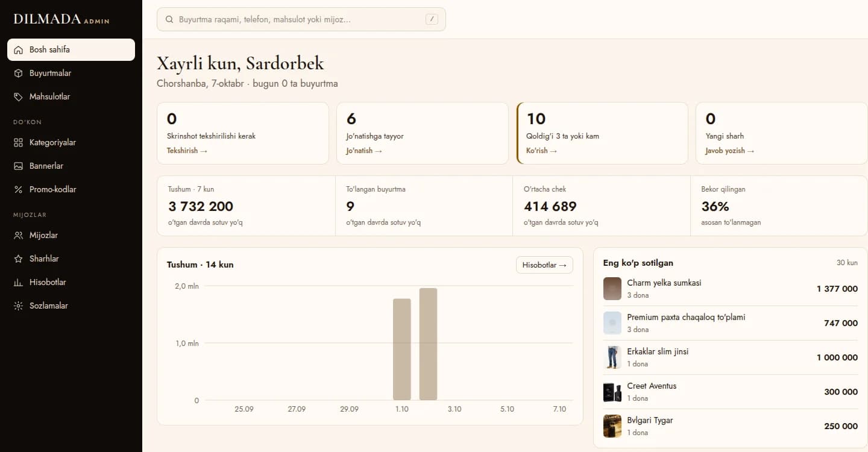This screenshot has height=452, width=868.
Task: Click the Ko'rish → low stock link
Action: [x=541, y=151]
